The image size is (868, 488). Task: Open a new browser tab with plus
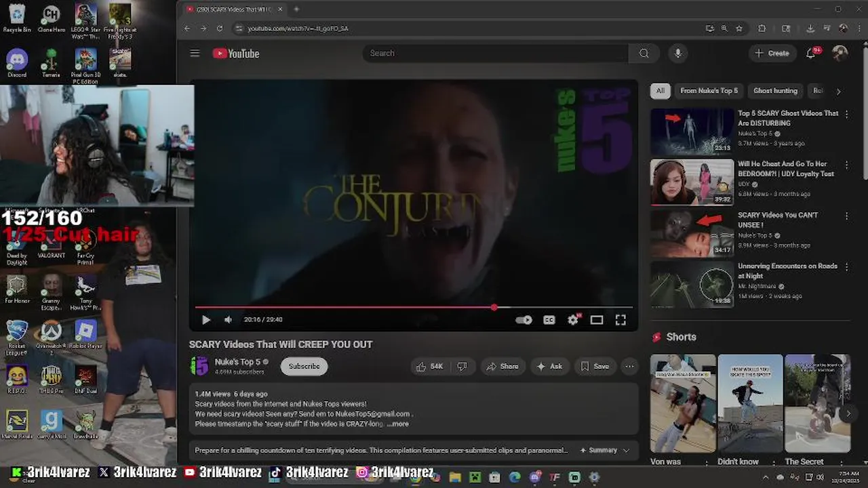point(296,9)
